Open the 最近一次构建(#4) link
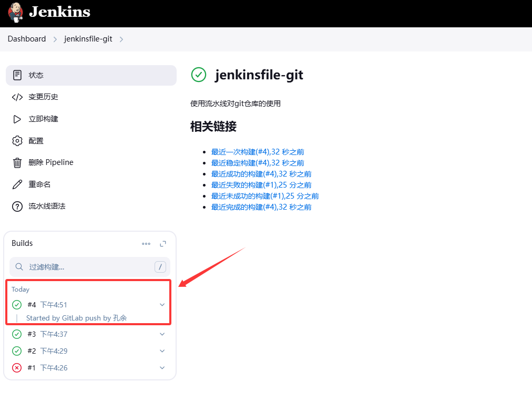 261,152
